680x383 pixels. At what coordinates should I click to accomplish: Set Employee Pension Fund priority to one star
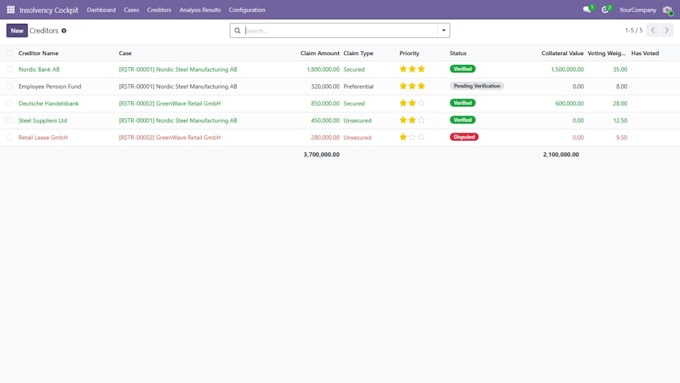403,86
